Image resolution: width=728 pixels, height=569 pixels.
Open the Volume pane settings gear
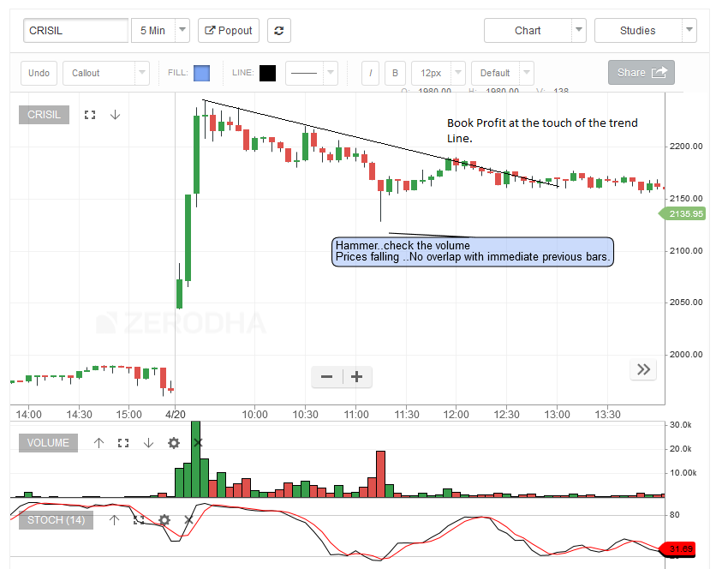(x=173, y=443)
